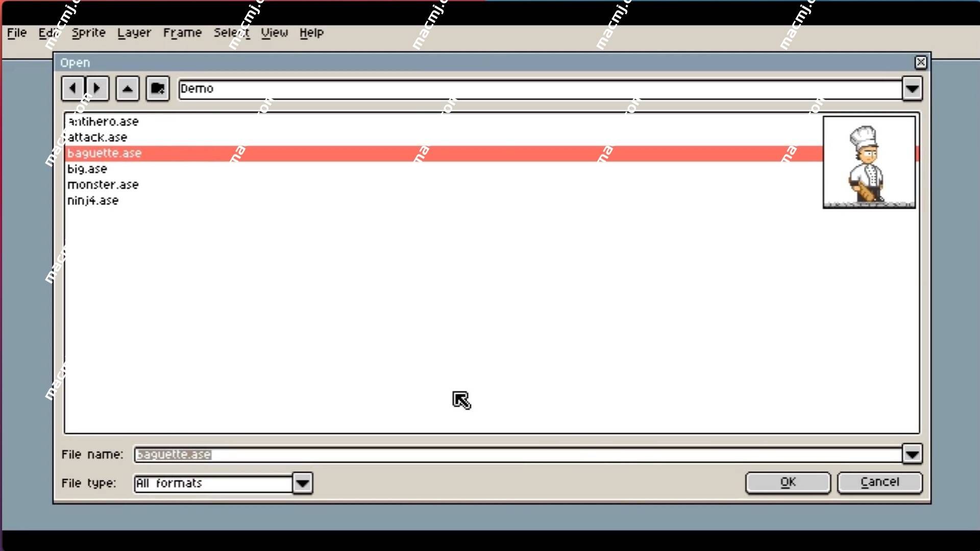980x551 pixels.
Task: Click the baguette chef sprite thumbnail preview
Action: click(868, 161)
